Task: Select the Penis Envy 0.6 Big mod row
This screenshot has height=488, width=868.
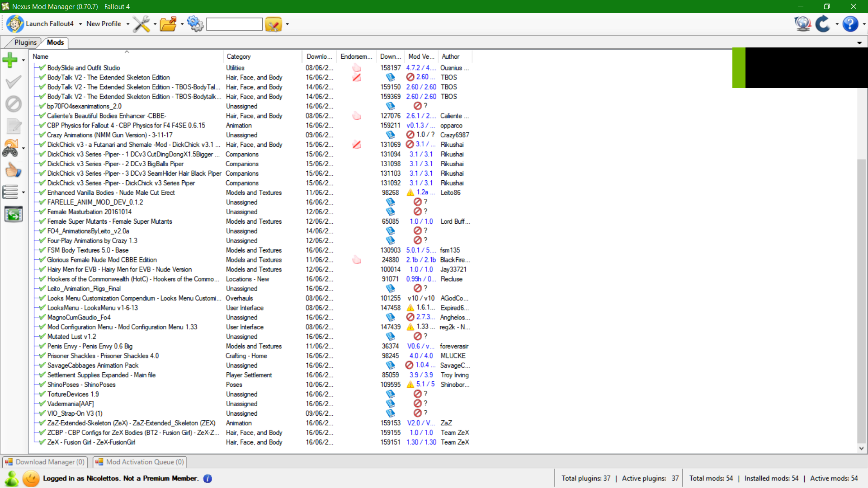Action: coord(252,346)
